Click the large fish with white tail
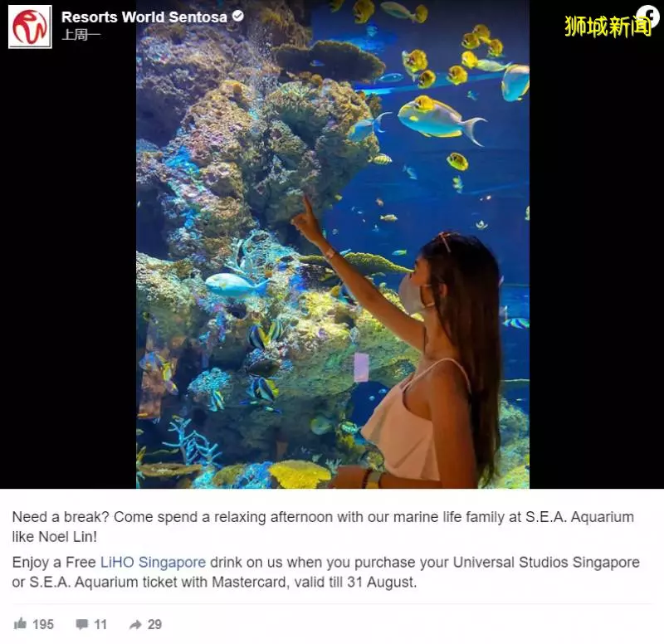The height and width of the screenshot is (644, 664). tap(441, 120)
